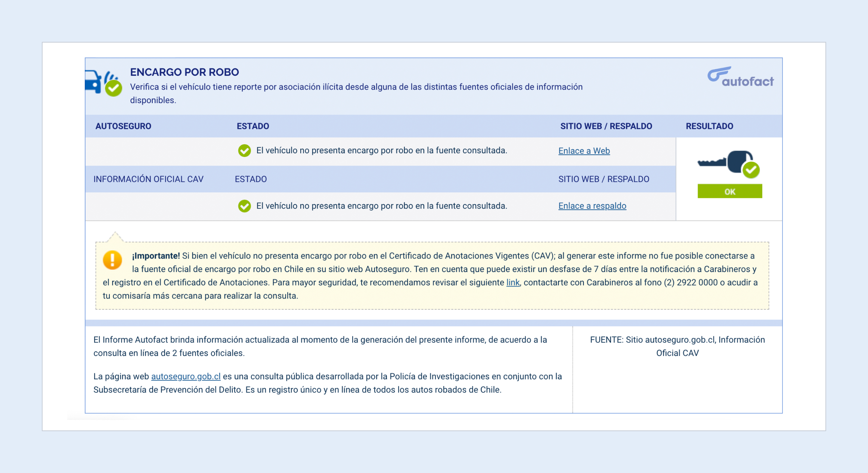Open the Enlace a respaldo link
Screen dimensions: 868x473
pyautogui.click(x=592, y=206)
